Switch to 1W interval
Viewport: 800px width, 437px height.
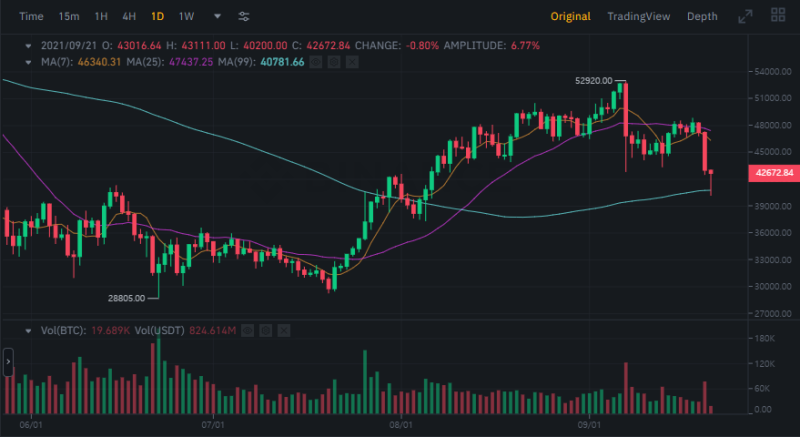186,16
